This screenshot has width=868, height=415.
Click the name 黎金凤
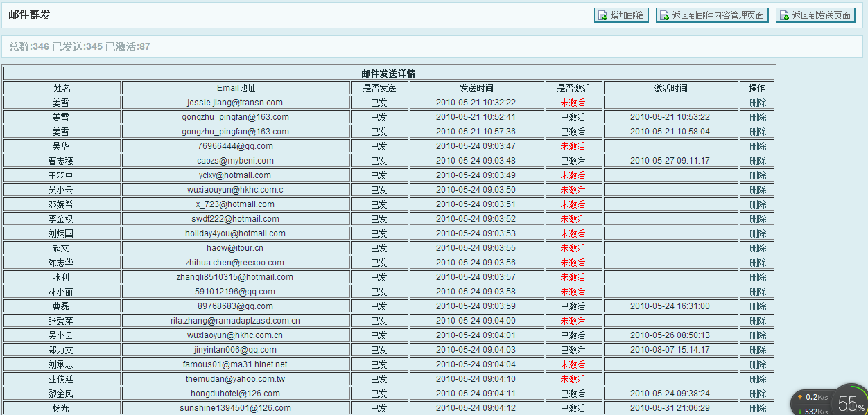click(x=61, y=394)
